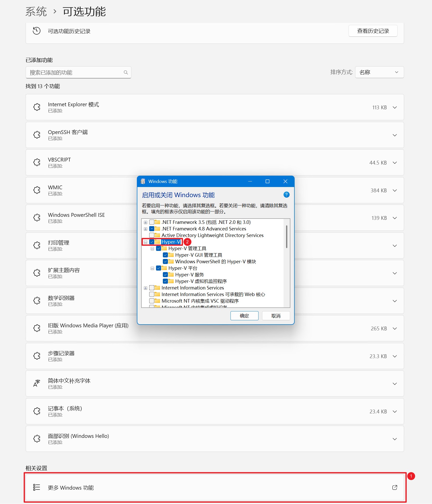
Task: Click the optional features history clock icon
Action: click(x=37, y=31)
